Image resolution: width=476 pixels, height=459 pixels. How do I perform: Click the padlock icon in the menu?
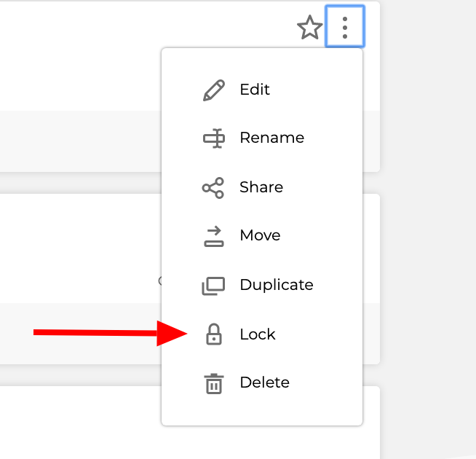pyautogui.click(x=214, y=334)
